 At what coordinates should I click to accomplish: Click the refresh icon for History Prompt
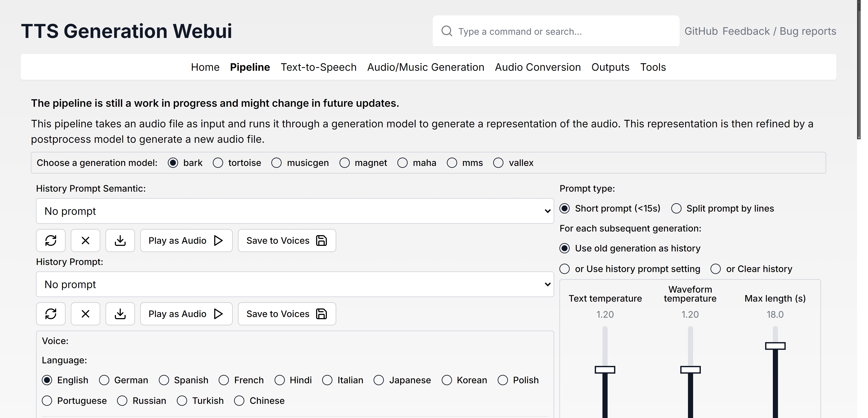pos(51,314)
